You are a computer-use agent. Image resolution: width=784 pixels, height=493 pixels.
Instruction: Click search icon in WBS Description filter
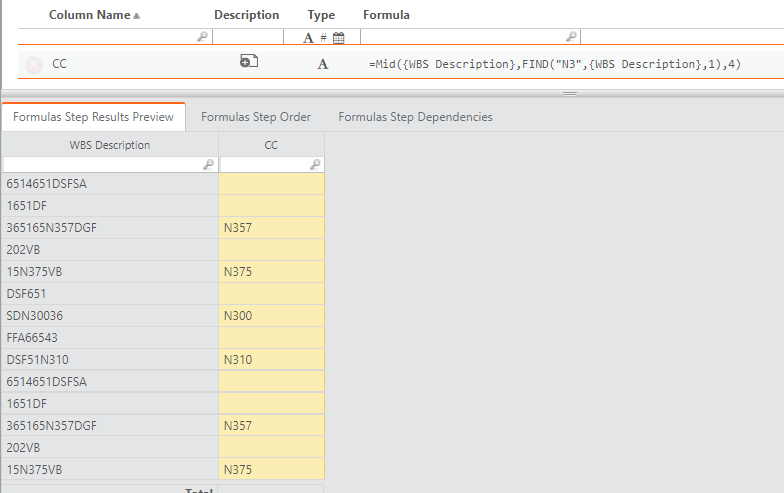209,164
